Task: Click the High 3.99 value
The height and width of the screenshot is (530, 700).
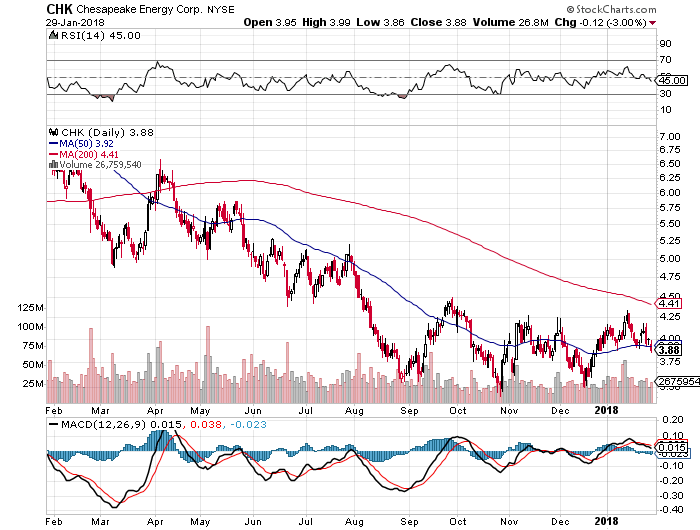Action: click(x=326, y=22)
